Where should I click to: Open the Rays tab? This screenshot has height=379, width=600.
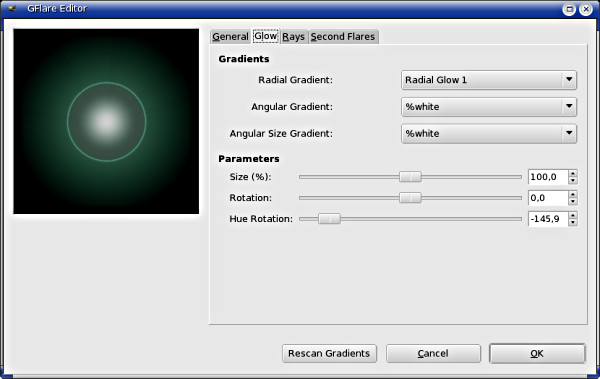tap(293, 37)
